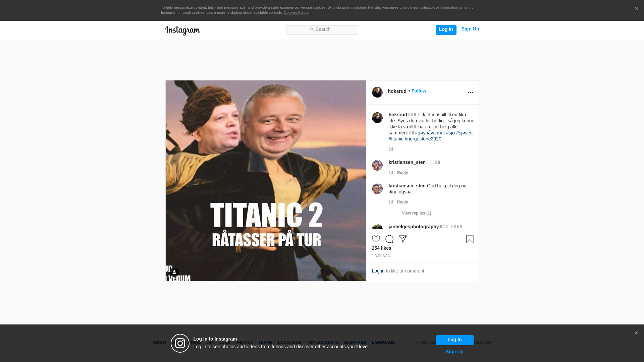
Task: Open the hoksrud username in post header
Action: tap(397, 91)
